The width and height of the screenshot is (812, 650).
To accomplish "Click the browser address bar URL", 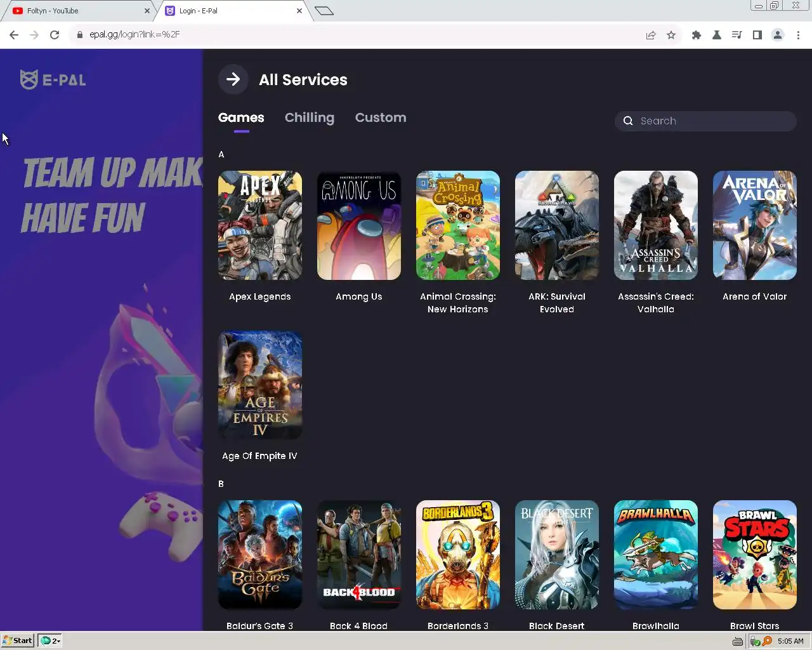I will pyautogui.click(x=134, y=34).
